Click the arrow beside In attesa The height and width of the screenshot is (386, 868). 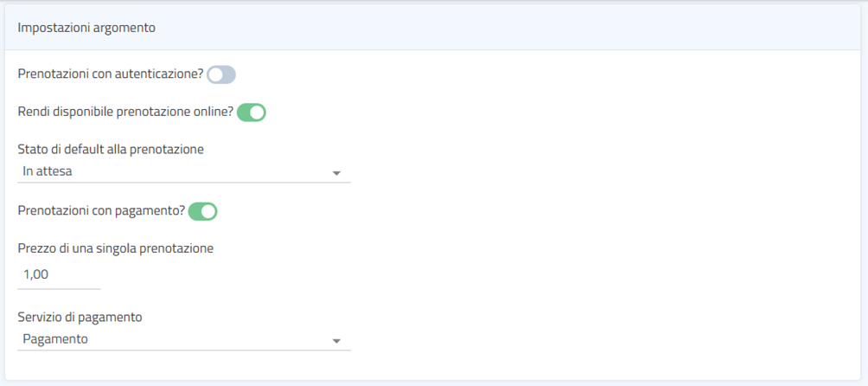(x=336, y=173)
